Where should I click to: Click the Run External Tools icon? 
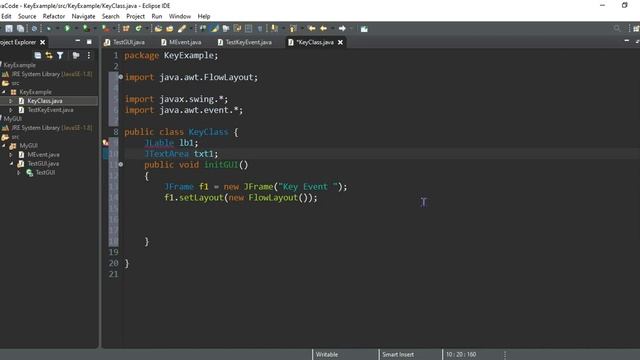pos(105,29)
